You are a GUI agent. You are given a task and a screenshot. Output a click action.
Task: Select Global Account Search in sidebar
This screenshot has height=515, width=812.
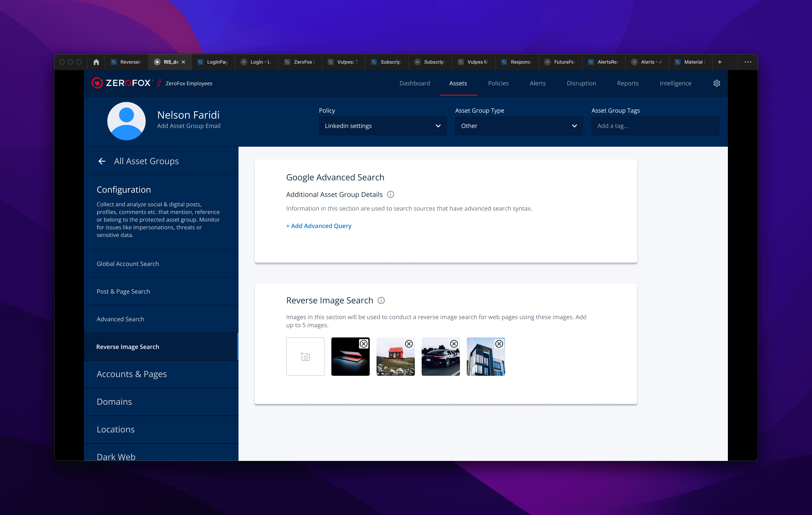click(x=128, y=264)
